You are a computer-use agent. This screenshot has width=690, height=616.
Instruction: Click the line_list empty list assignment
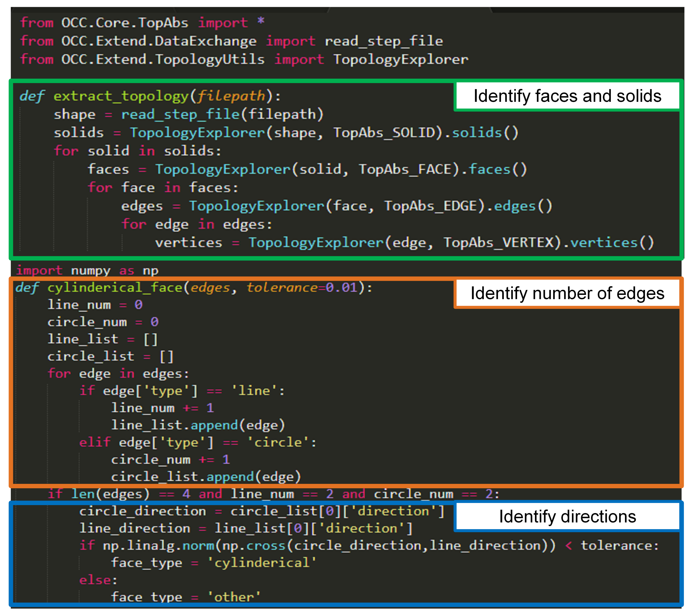[102, 339]
